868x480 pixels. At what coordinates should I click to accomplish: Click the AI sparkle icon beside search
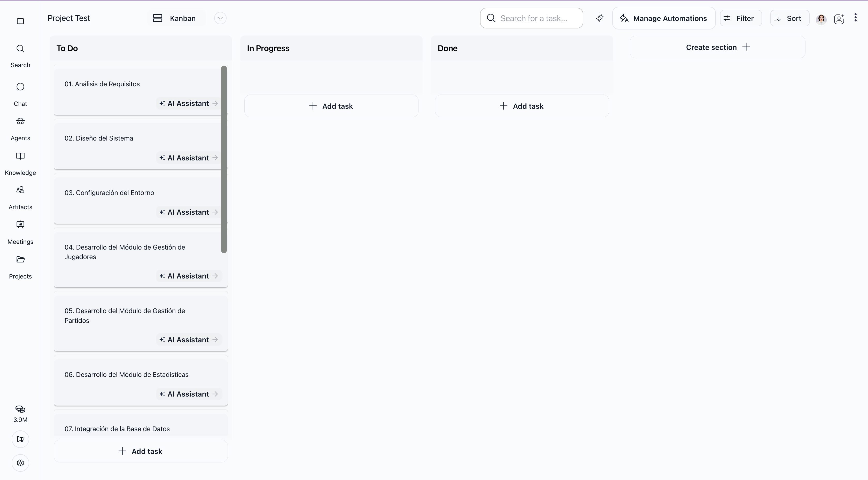pyautogui.click(x=600, y=18)
